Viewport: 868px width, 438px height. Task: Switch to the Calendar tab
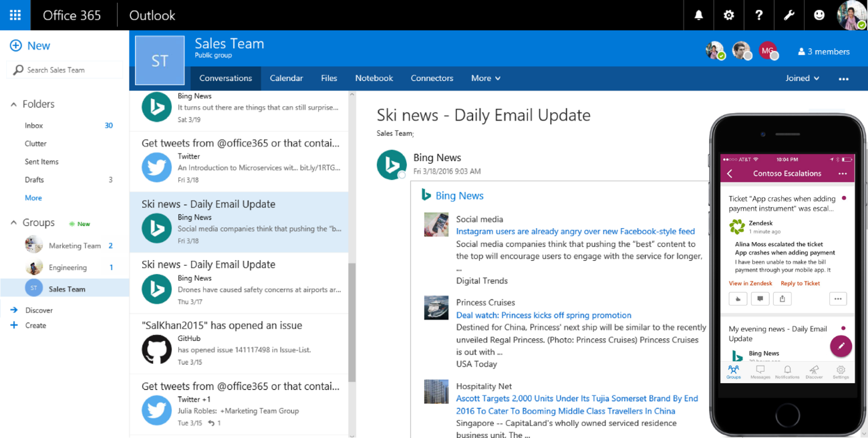[x=286, y=78]
